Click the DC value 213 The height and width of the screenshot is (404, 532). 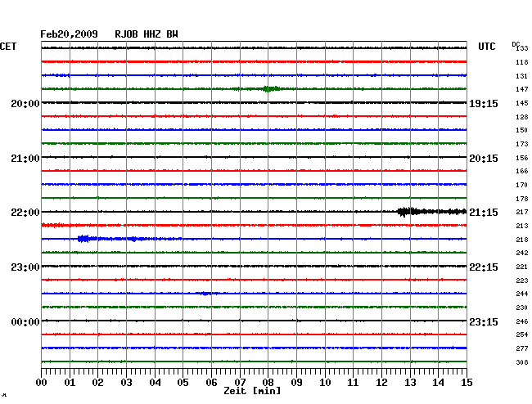(x=522, y=226)
